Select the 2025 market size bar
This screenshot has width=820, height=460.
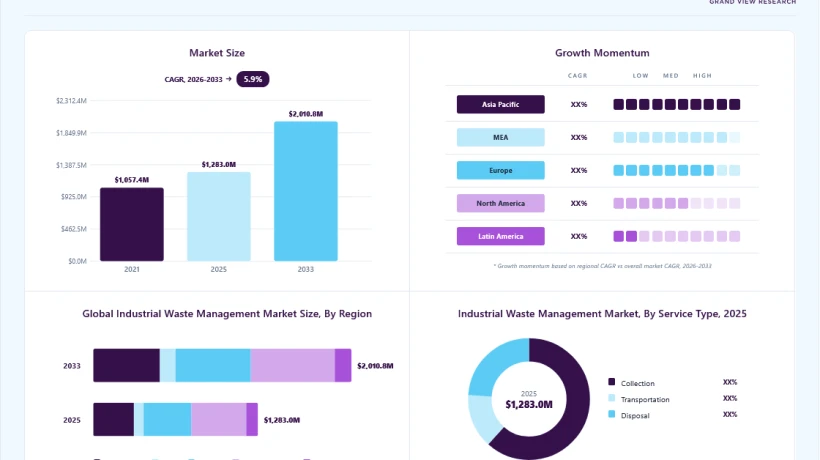pos(219,216)
